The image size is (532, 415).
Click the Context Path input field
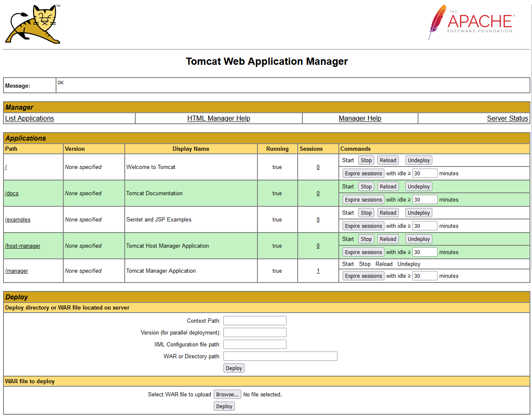click(255, 321)
